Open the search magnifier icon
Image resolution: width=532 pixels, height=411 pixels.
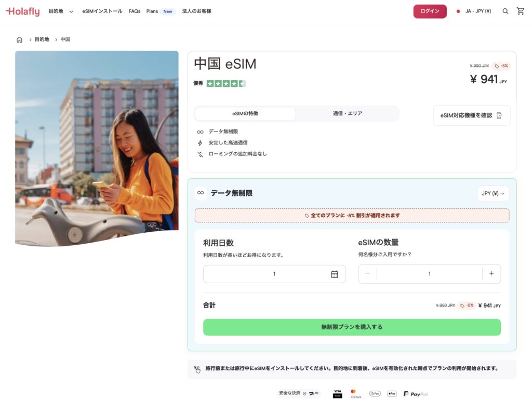[x=505, y=11]
